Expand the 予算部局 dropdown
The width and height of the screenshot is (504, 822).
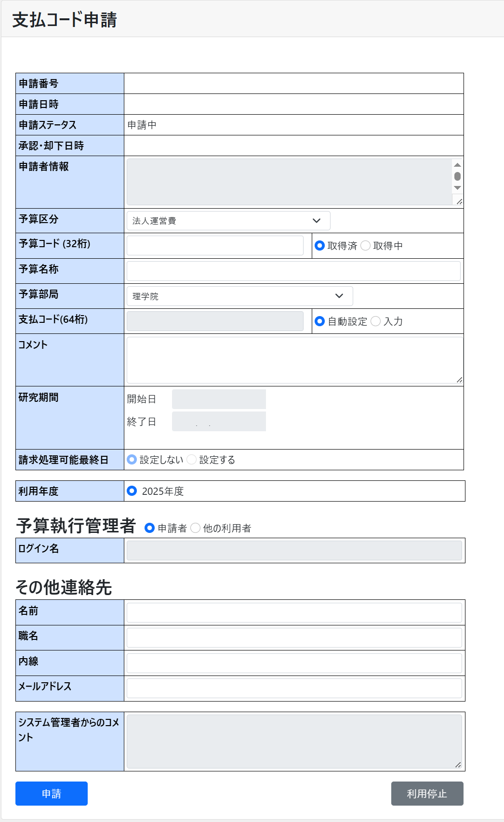(239, 296)
